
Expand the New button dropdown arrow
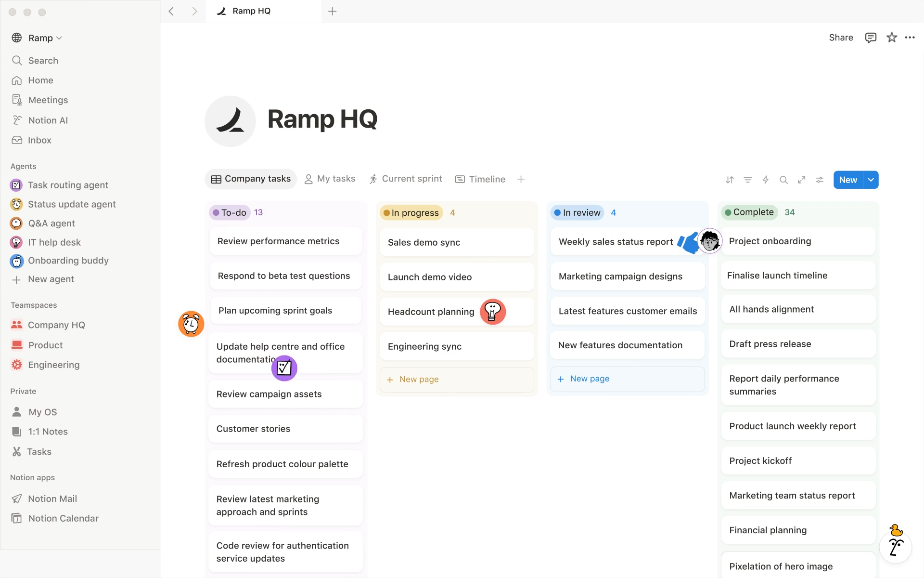(871, 180)
